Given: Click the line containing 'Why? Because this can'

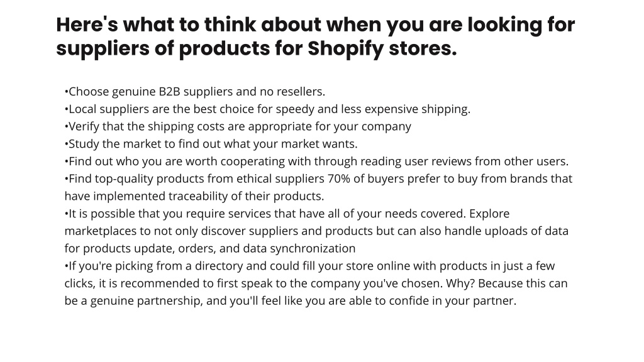Looking at the screenshot, I should click(x=316, y=283).
